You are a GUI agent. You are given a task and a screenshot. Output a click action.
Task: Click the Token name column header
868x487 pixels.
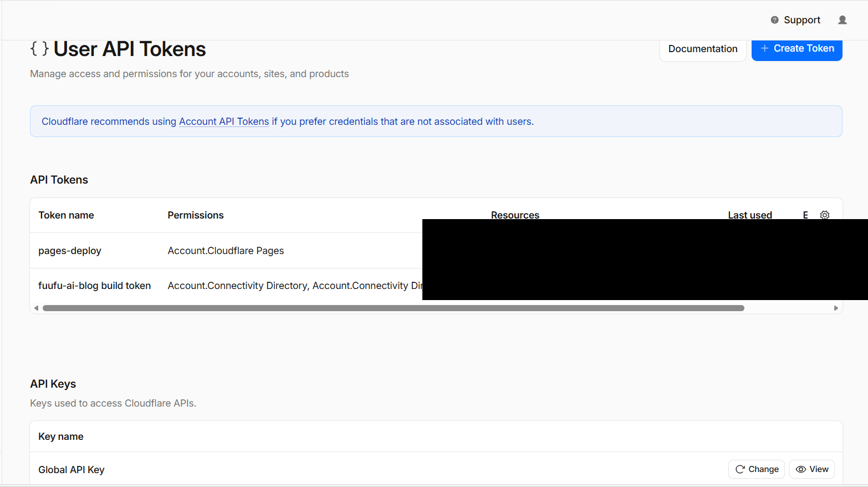(x=66, y=215)
